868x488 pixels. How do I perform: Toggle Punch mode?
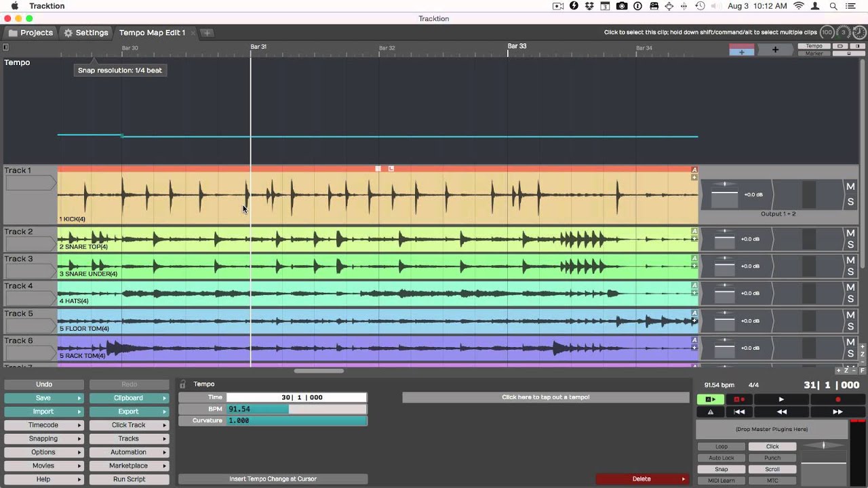[772, 457]
